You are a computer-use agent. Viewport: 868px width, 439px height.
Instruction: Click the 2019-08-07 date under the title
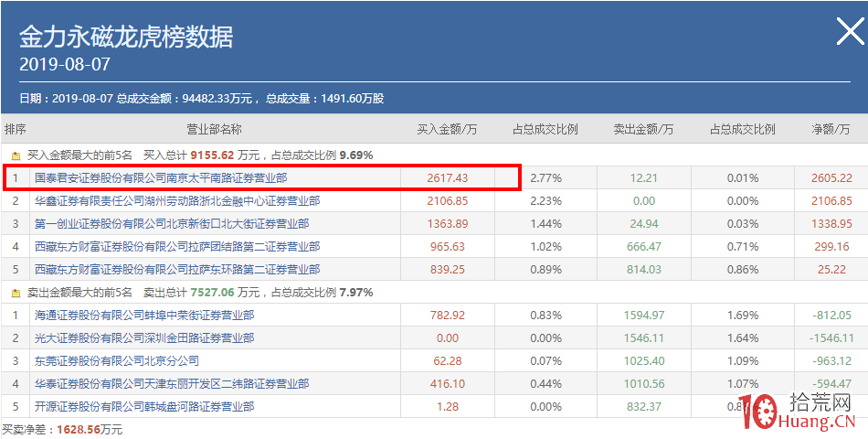[x=65, y=64]
